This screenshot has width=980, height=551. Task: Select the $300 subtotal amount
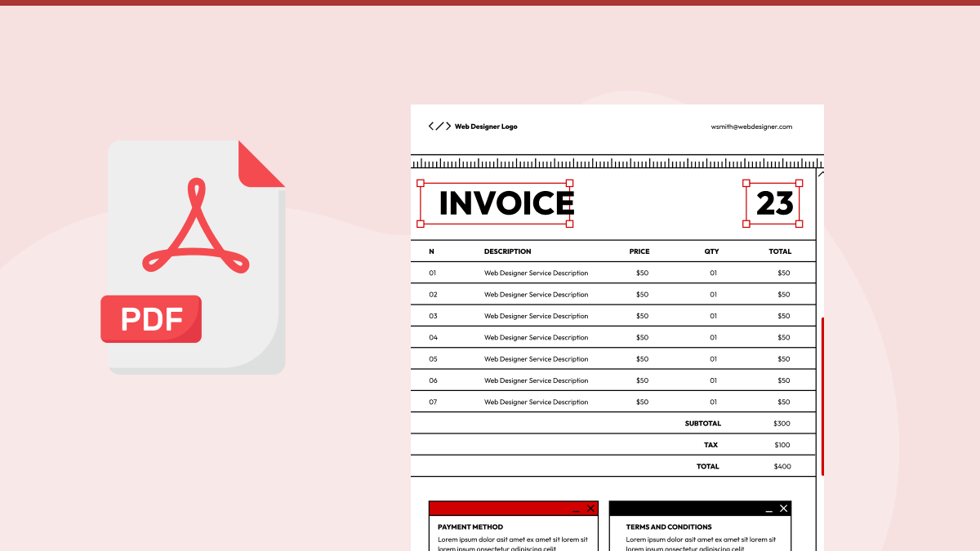click(x=782, y=424)
